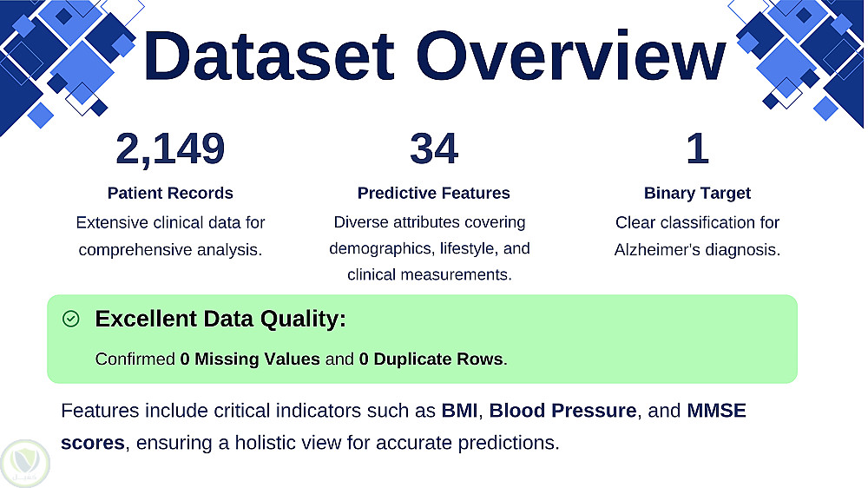Click the checkmark circle icon
The width and height of the screenshot is (868, 488).
point(71,320)
